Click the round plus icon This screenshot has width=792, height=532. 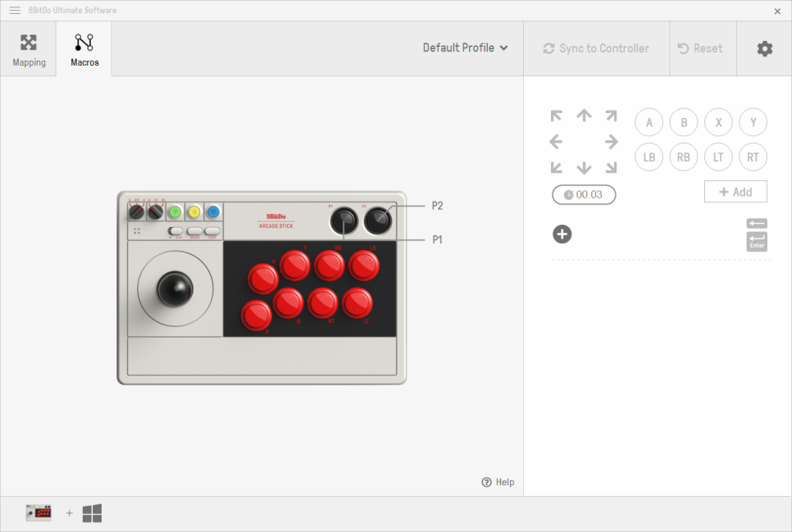(x=562, y=234)
